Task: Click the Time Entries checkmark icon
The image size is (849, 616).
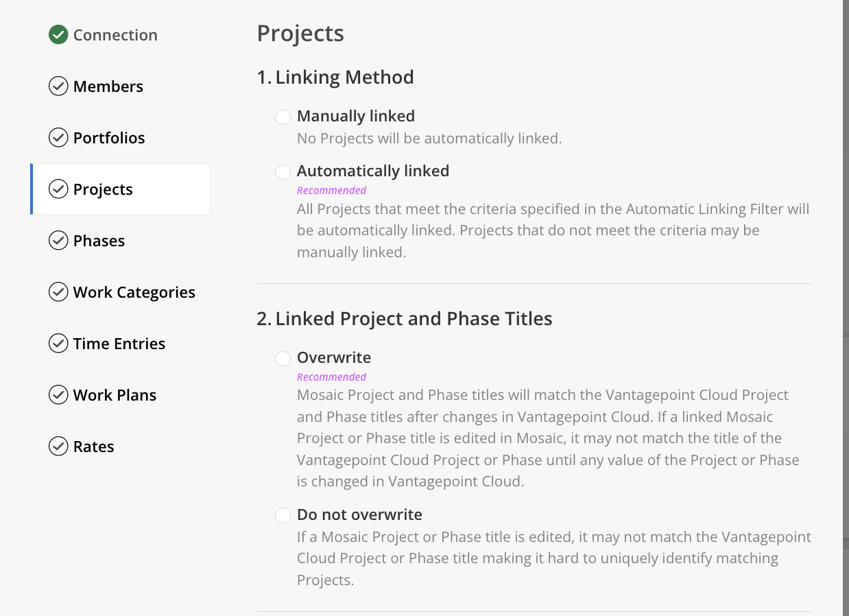Action: (58, 344)
